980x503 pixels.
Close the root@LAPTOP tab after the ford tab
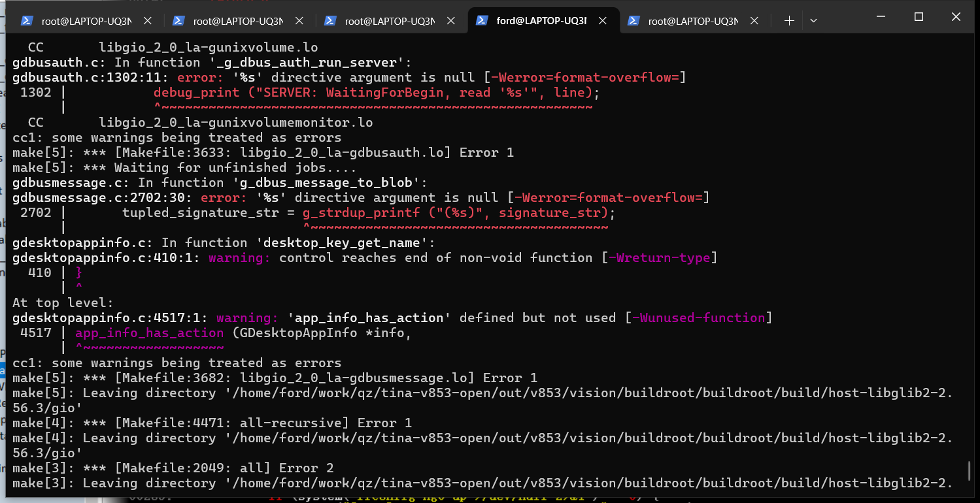click(x=754, y=21)
